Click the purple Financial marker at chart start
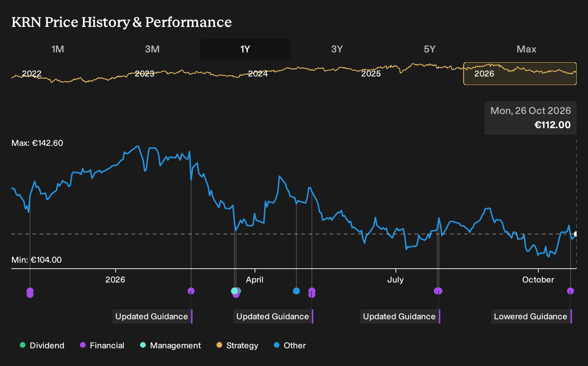 coord(30,293)
